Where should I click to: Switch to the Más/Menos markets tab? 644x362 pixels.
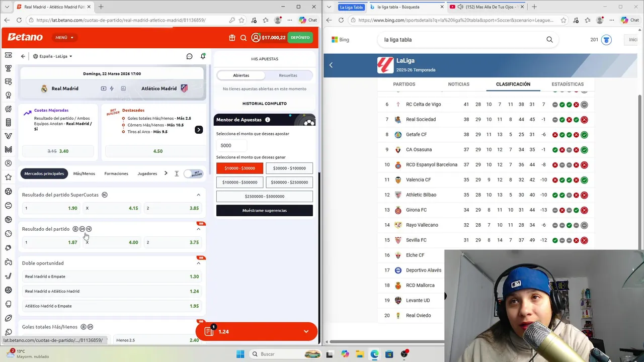coord(84,173)
